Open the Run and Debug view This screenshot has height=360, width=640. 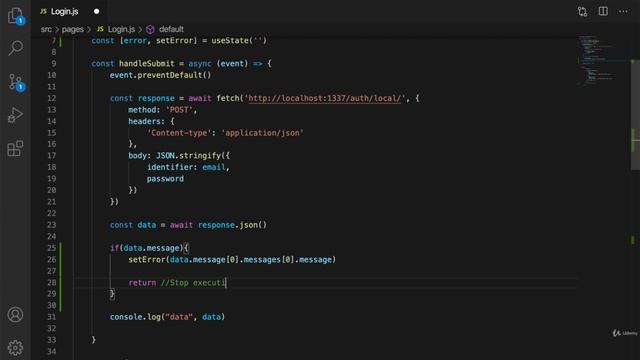click(15, 115)
